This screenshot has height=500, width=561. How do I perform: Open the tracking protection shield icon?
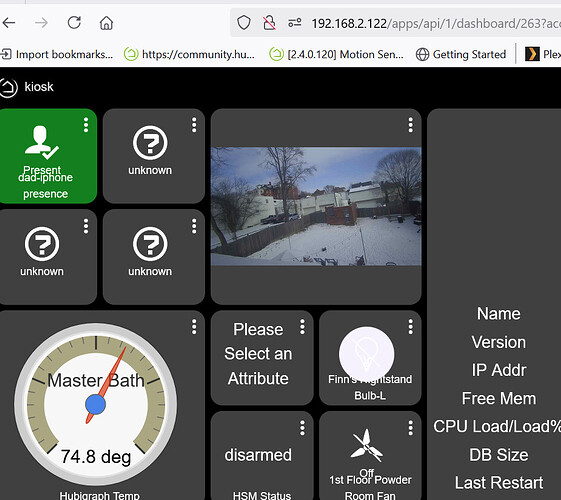pos(244,23)
